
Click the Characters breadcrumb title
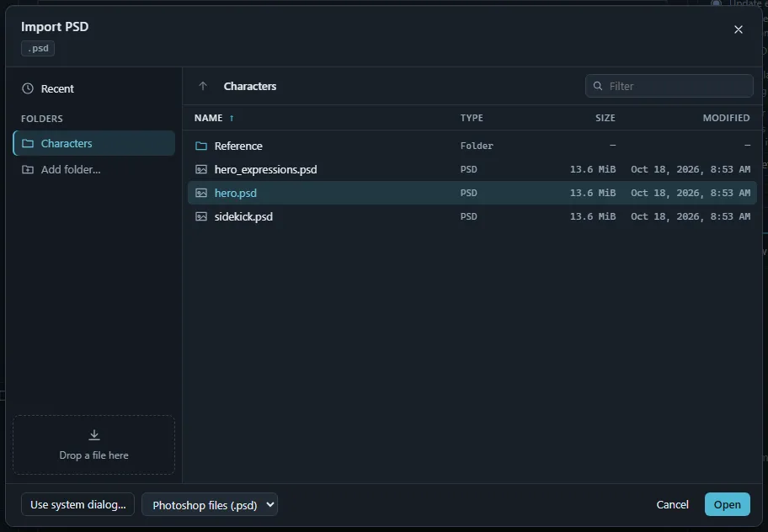250,86
